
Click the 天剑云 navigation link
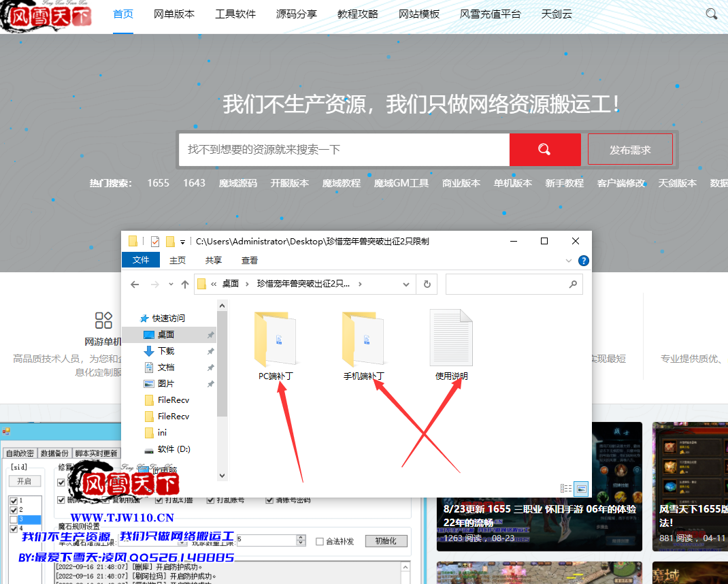557,14
